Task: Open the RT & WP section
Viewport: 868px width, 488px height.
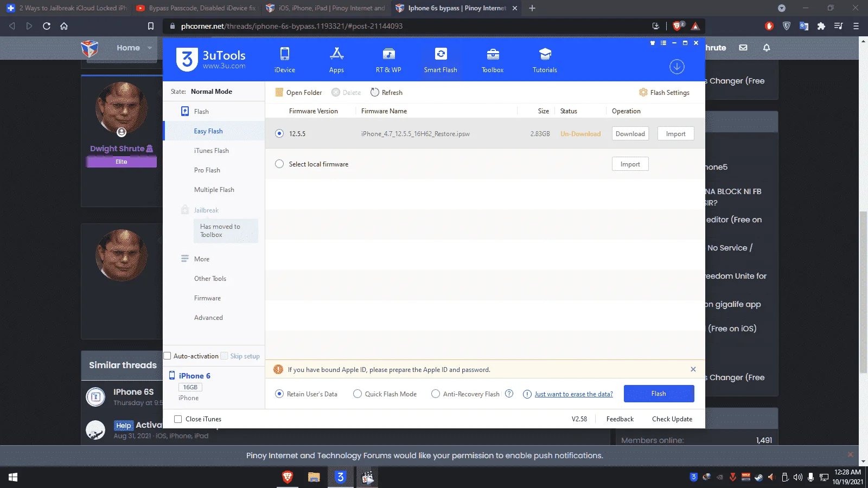Action: pos(388,60)
